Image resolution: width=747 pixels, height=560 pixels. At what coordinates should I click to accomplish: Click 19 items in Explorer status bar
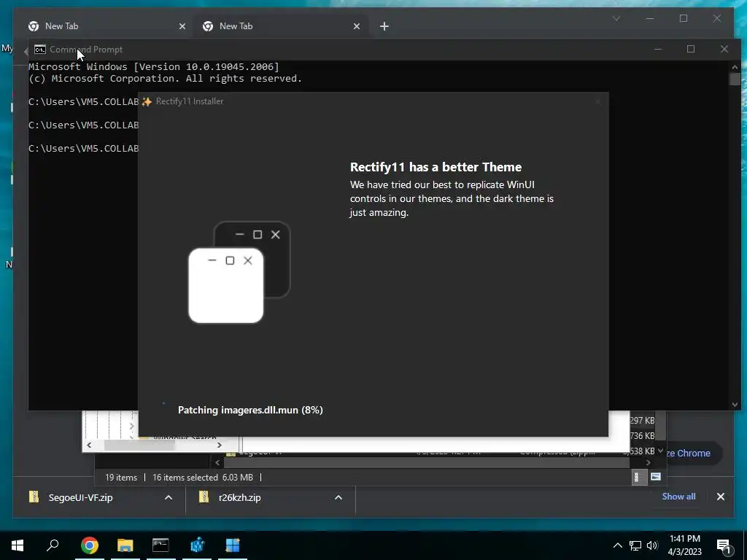tap(121, 478)
